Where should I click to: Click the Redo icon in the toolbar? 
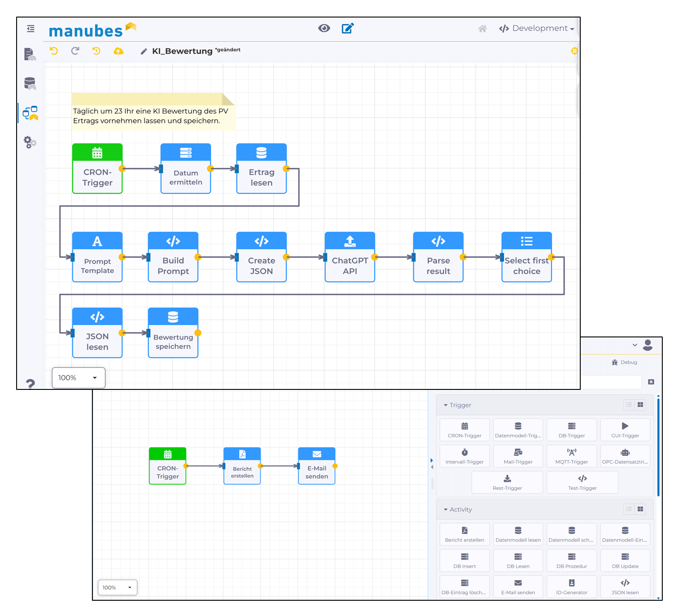[75, 51]
